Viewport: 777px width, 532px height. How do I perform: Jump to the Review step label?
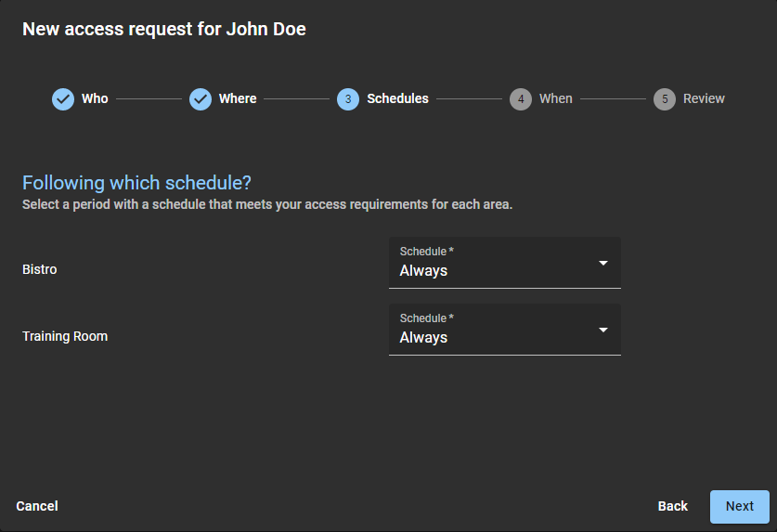pos(704,98)
